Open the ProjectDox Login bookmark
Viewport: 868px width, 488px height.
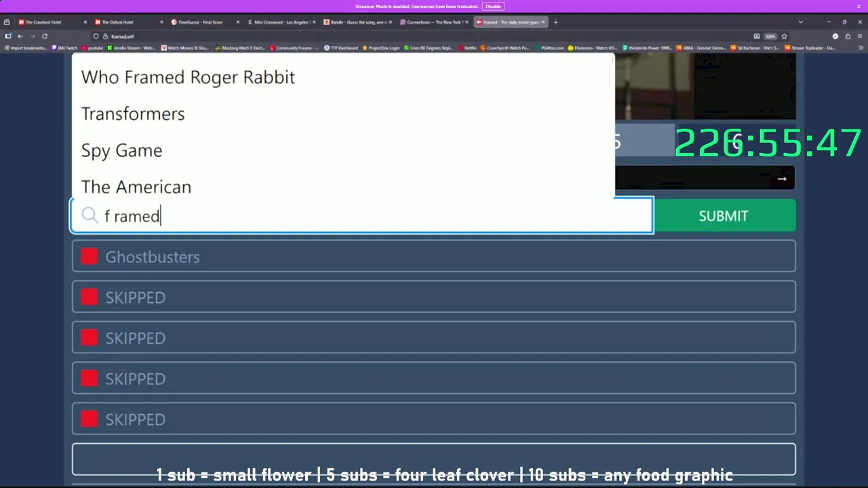pyautogui.click(x=381, y=48)
